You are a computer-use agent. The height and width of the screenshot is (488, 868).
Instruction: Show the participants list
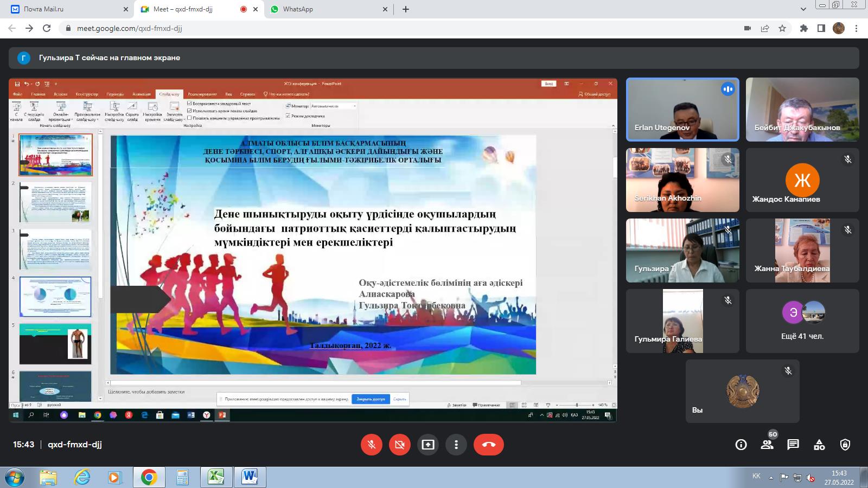767,445
